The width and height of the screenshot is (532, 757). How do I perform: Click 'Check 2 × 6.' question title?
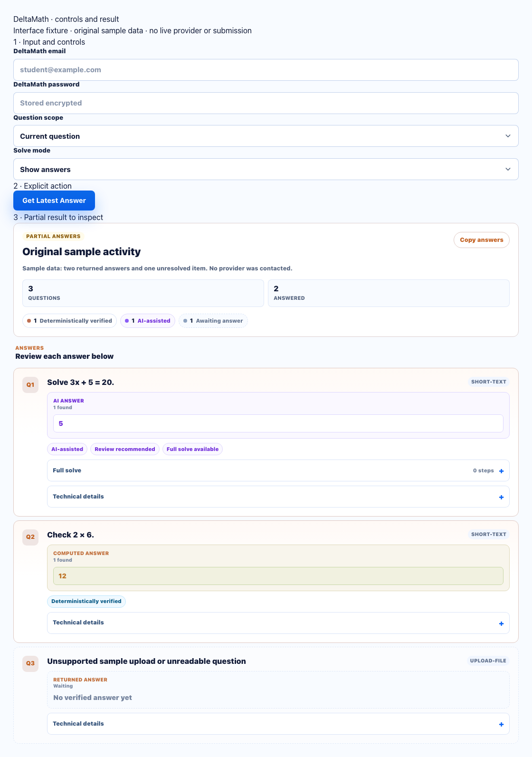pyautogui.click(x=71, y=535)
